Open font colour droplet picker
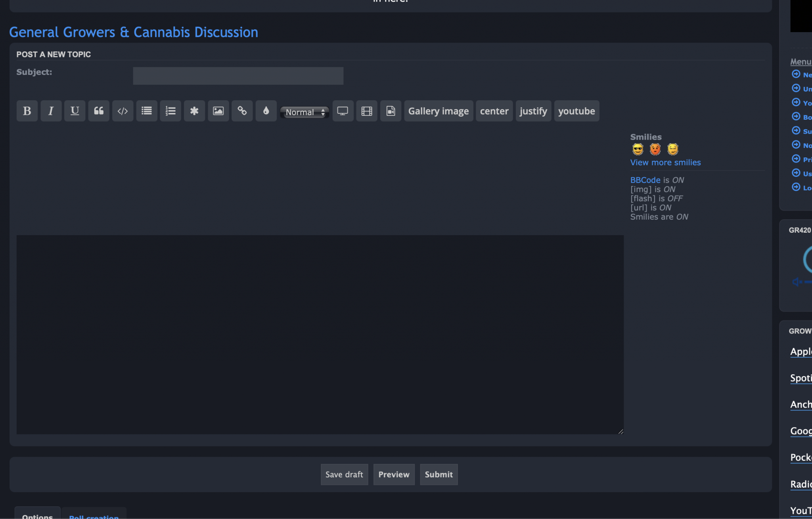812x519 pixels. tap(266, 111)
